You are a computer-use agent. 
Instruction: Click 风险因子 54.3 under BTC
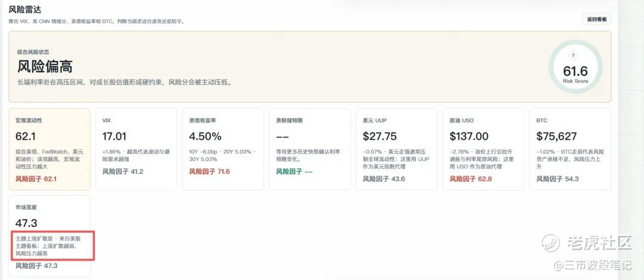tap(558, 179)
